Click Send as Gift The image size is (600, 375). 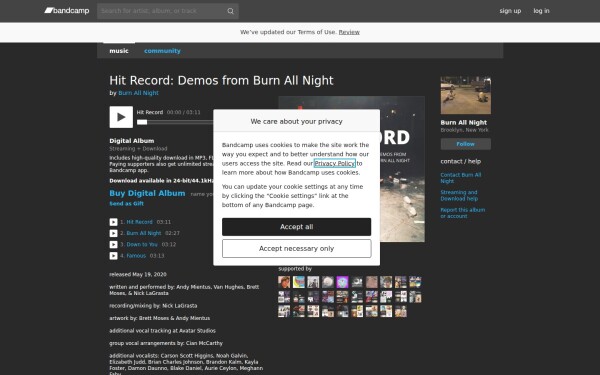(x=127, y=204)
